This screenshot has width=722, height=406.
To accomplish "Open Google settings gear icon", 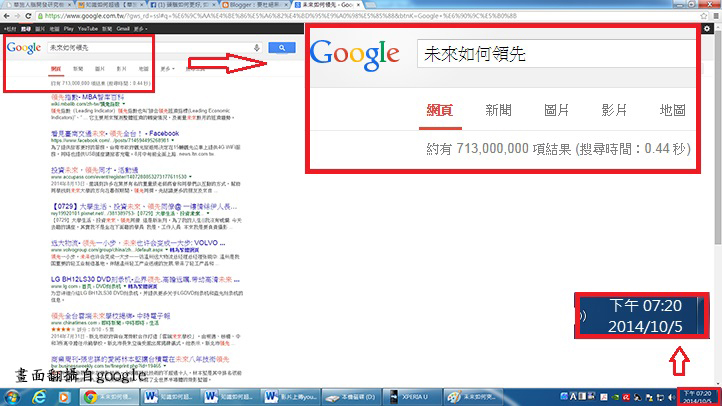I will tap(707, 29).
